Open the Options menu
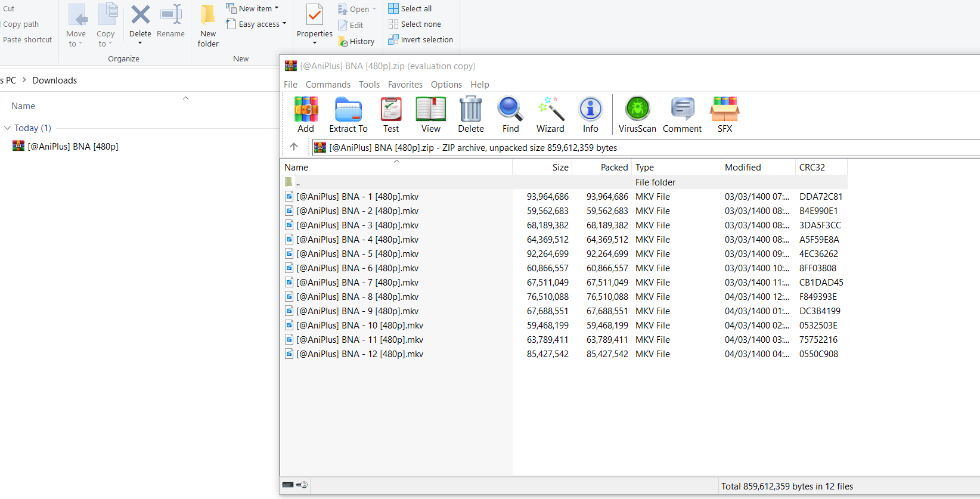This screenshot has height=499, width=980. coord(446,84)
